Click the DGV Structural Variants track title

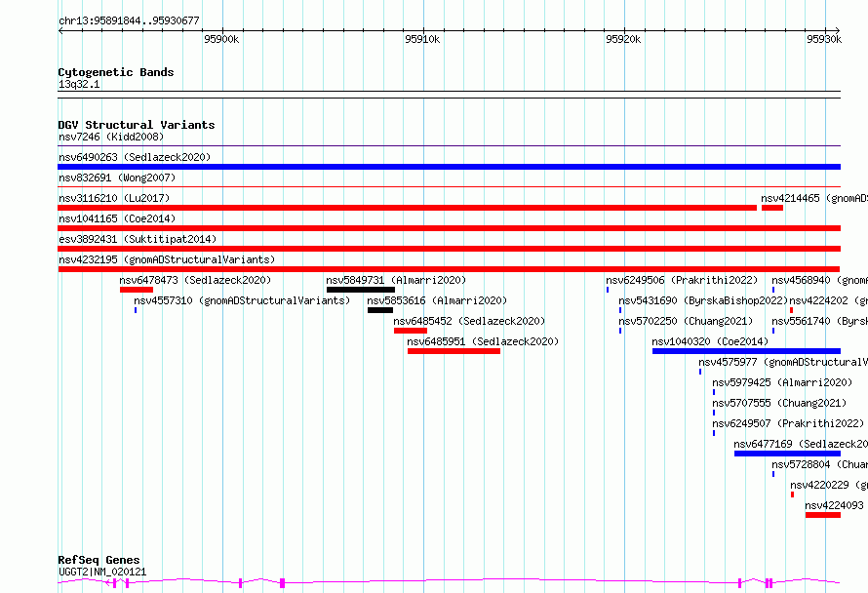point(137,125)
